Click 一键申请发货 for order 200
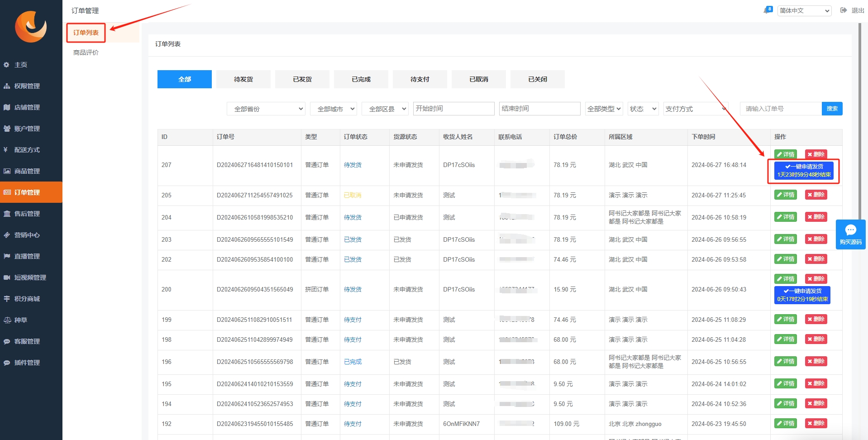 [x=802, y=295]
